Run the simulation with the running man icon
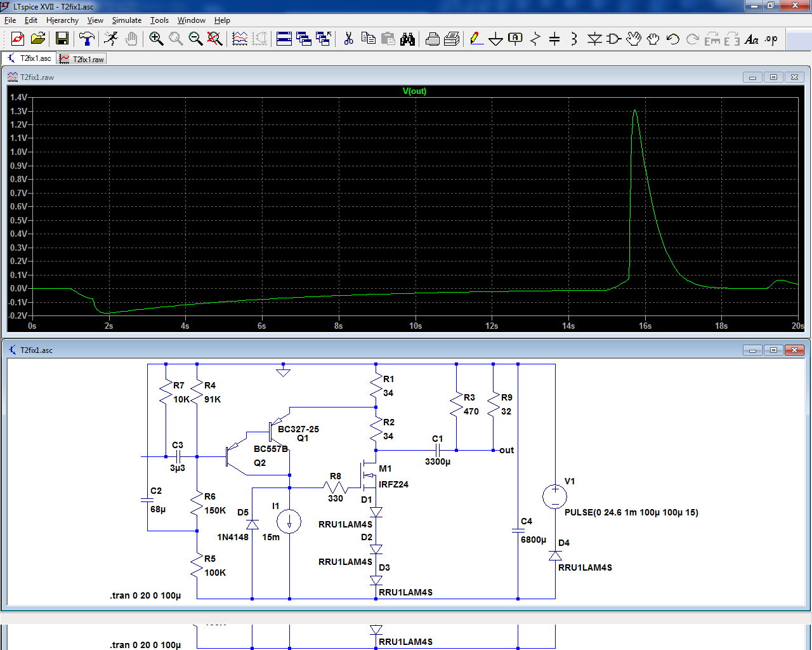This screenshot has width=812, height=650. [112, 39]
